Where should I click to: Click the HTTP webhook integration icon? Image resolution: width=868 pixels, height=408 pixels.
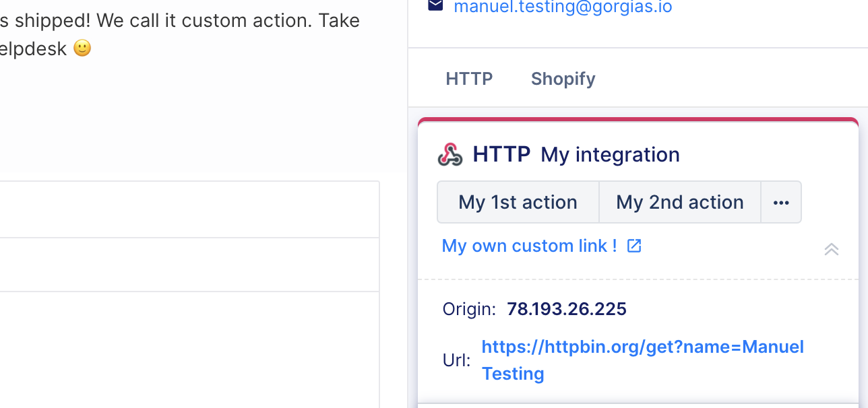(x=450, y=154)
